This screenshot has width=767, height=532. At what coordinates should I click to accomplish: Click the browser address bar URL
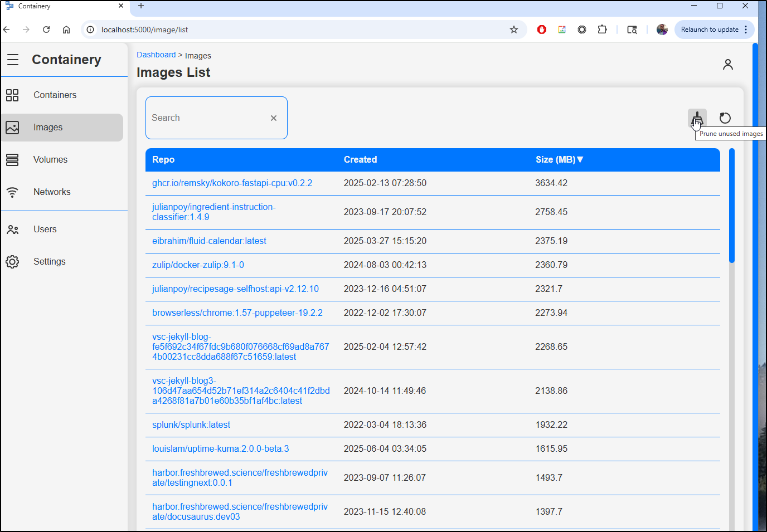[144, 30]
